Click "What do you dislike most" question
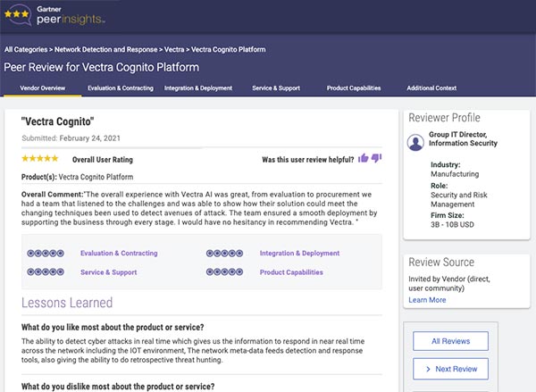Image resolution: width=536 pixels, height=392 pixels. [x=118, y=387]
